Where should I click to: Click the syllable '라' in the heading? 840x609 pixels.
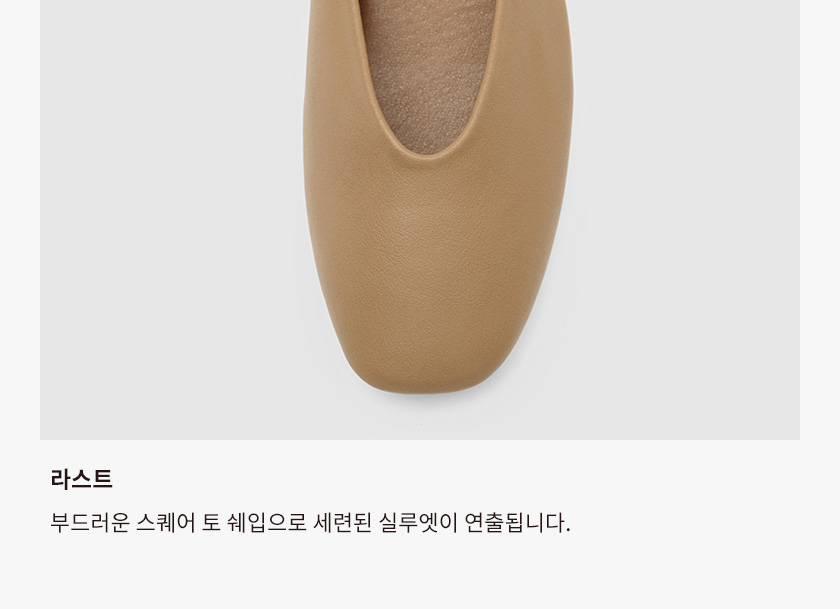coord(61,479)
